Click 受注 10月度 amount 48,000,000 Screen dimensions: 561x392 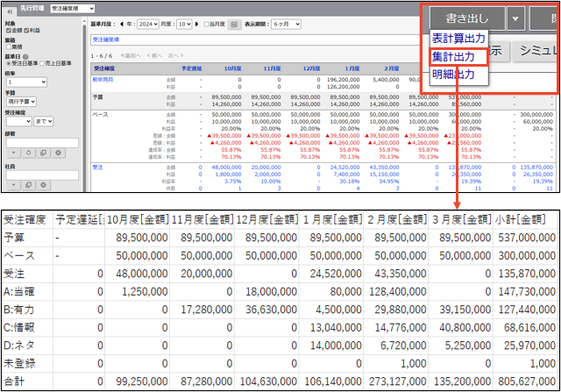click(x=226, y=167)
